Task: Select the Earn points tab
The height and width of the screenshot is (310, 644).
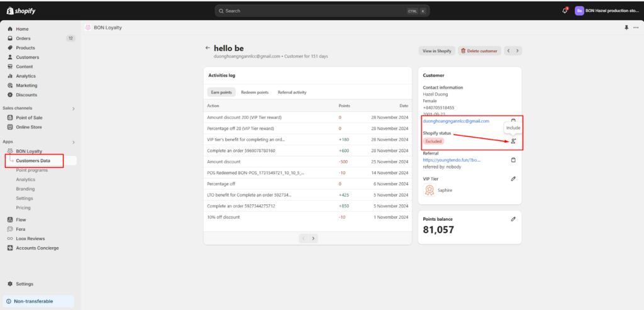Action: pos(221,92)
